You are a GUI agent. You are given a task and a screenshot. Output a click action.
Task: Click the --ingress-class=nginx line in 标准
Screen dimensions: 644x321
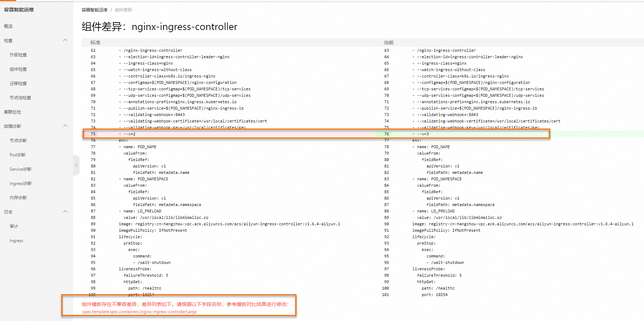point(146,63)
